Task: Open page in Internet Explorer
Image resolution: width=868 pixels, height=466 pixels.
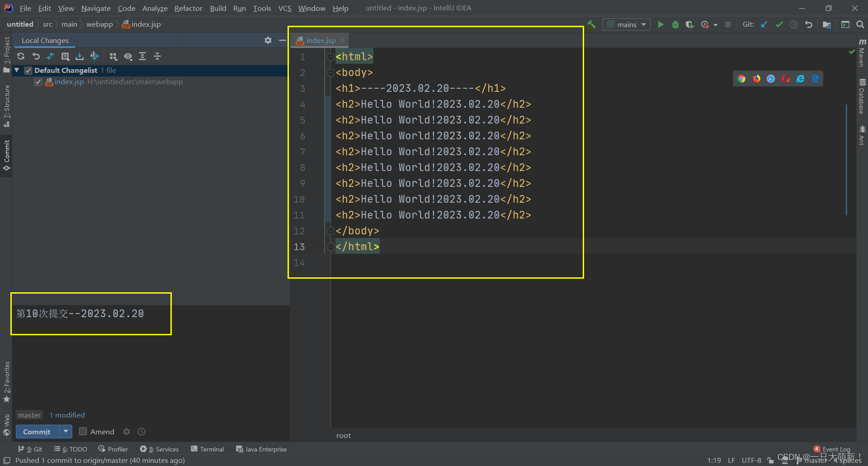Action: tap(801, 79)
